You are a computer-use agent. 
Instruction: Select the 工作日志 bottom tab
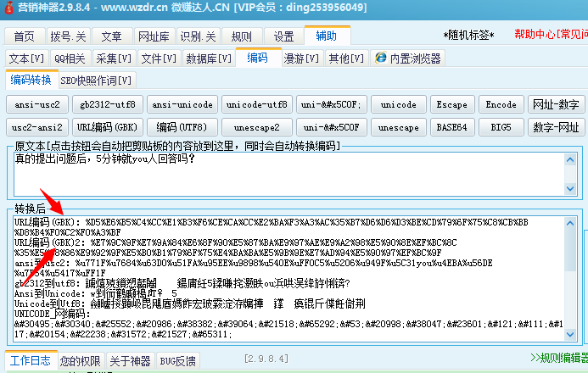(31, 360)
